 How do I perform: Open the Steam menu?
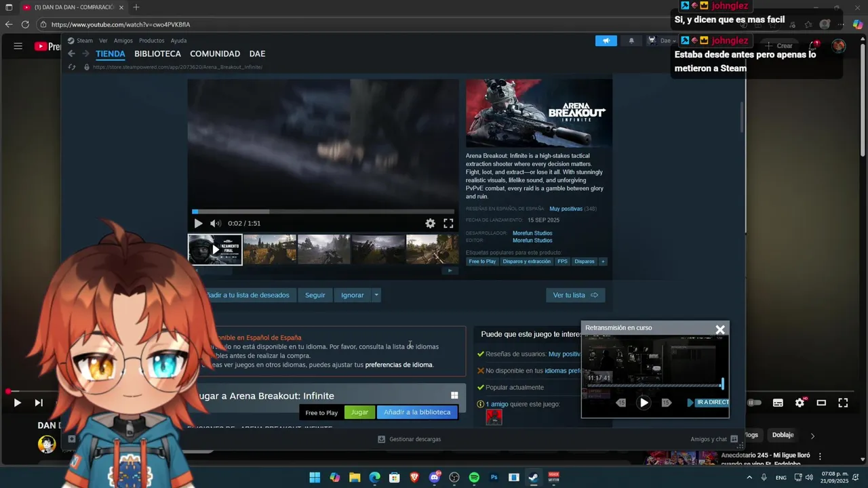tap(84, 41)
